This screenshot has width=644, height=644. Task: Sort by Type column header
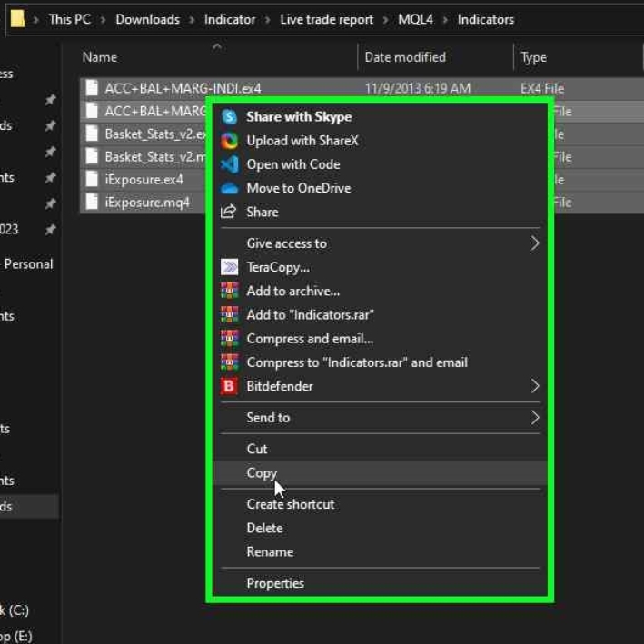tap(533, 58)
